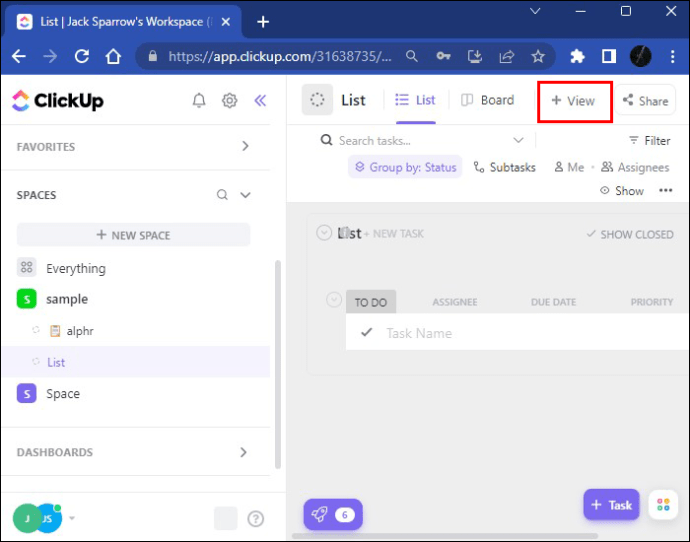Click the browser back arrow
This screenshot has height=542, width=690.
(x=19, y=56)
